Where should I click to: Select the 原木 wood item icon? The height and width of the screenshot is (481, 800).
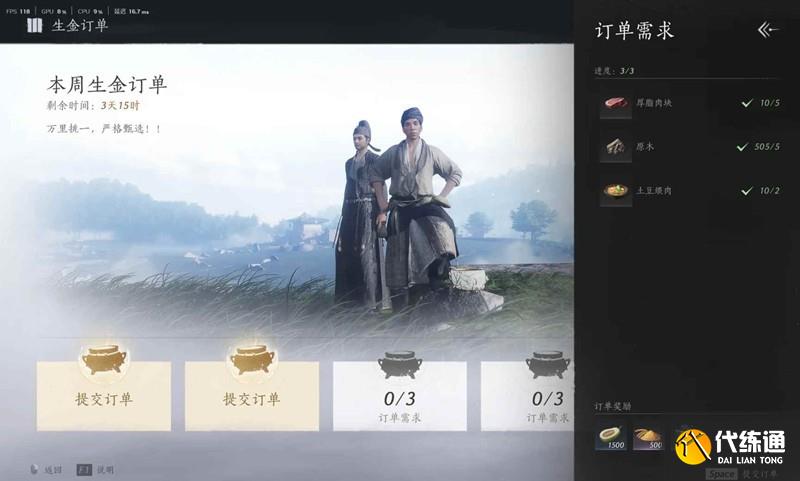616,147
